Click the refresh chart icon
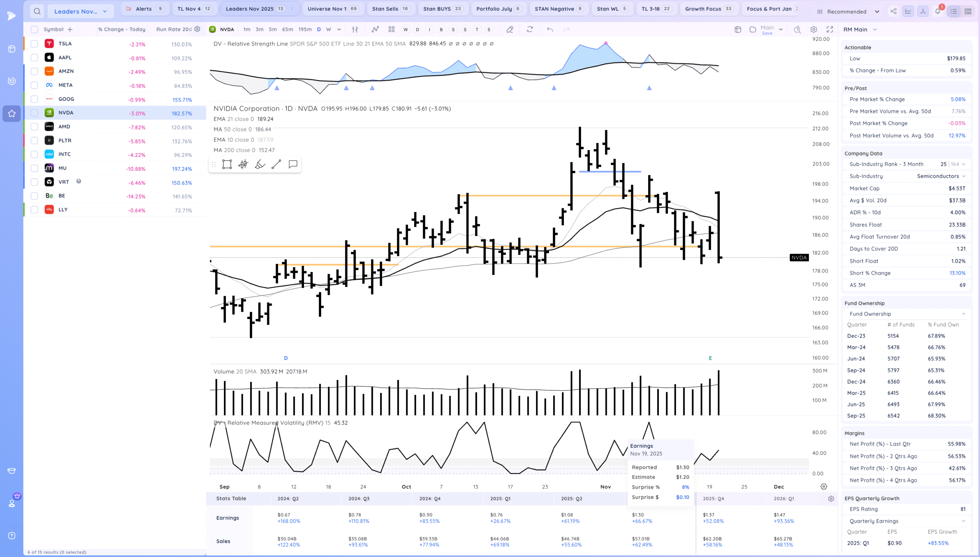Image resolution: width=980 pixels, height=557 pixels. coord(530,29)
